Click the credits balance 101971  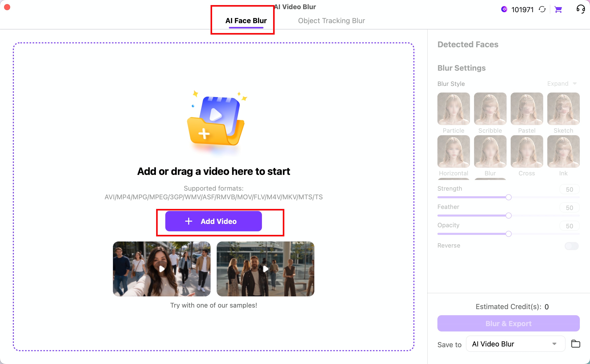click(x=522, y=10)
